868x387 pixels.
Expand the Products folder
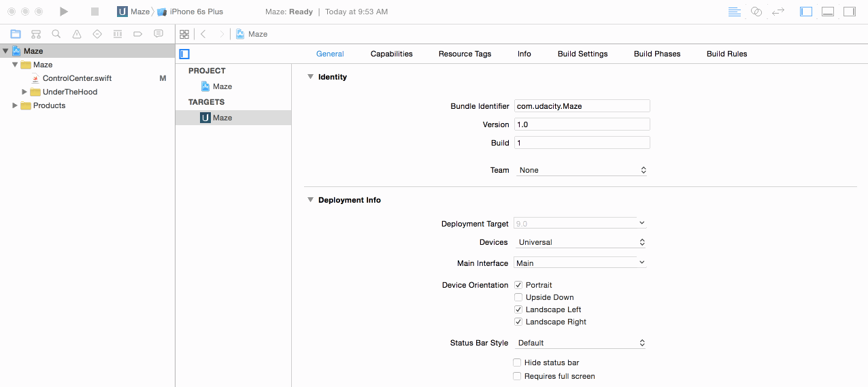(15, 105)
